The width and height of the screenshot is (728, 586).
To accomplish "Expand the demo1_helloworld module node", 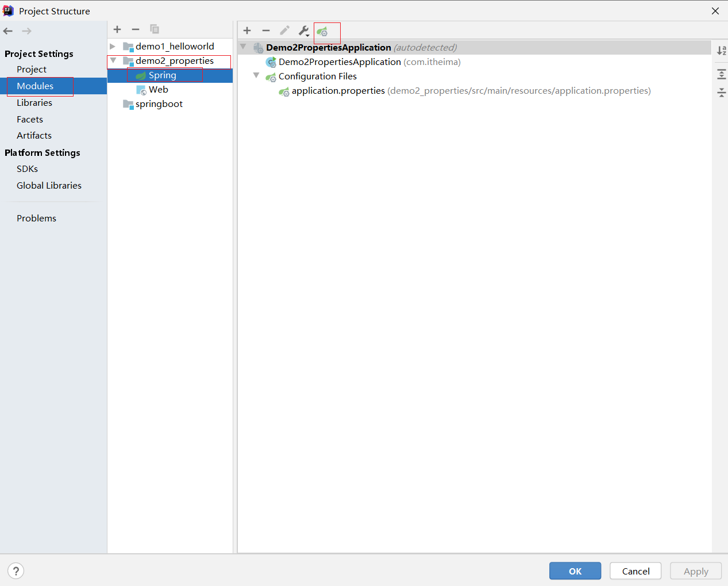I will pyautogui.click(x=113, y=47).
